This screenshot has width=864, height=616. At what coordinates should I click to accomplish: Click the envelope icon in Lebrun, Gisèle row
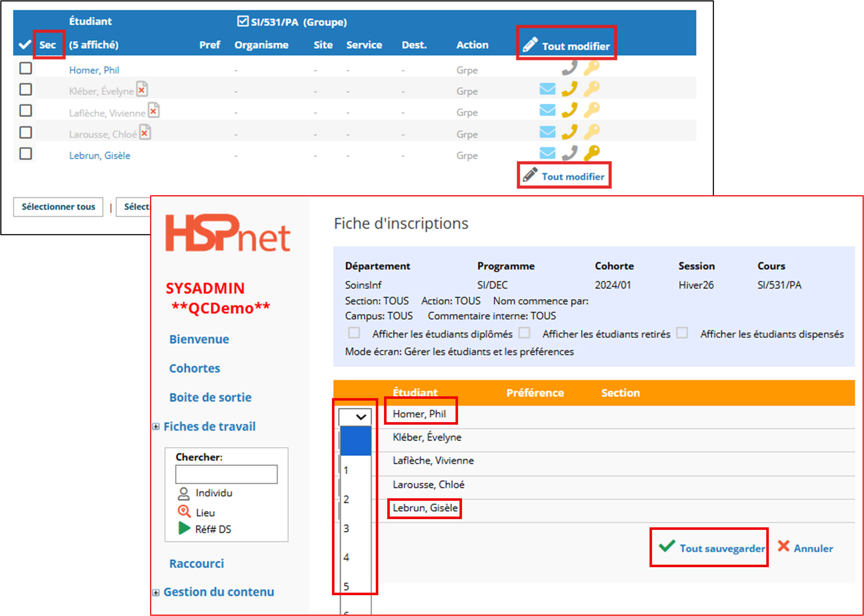547,153
